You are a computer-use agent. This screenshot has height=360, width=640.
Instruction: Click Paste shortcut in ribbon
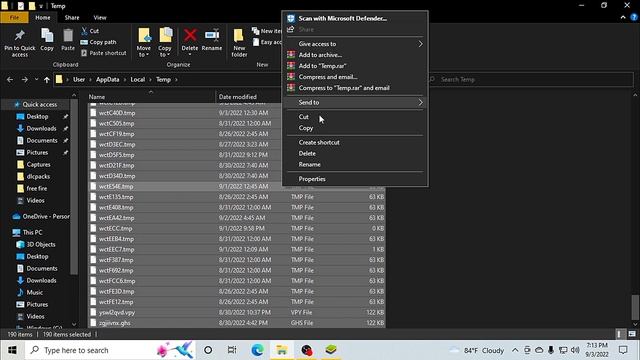pyautogui.click(x=104, y=53)
